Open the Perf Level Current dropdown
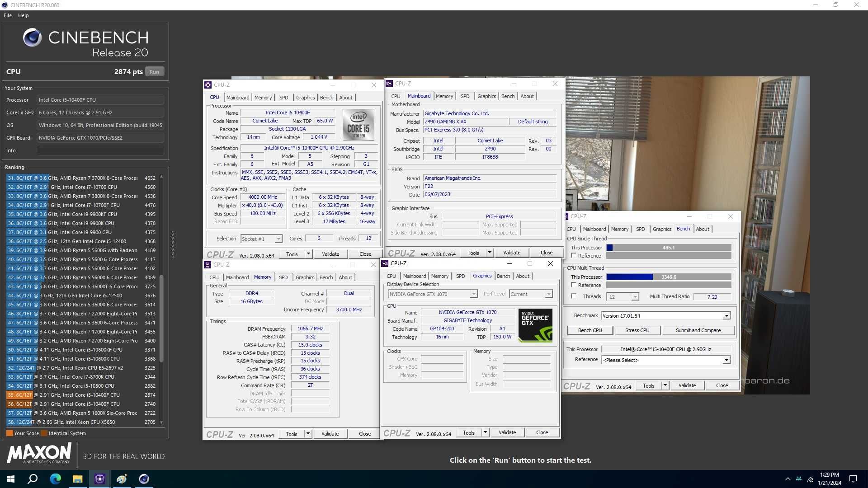Image resolution: width=868 pixels, height=488 pixels. point(531,294)
